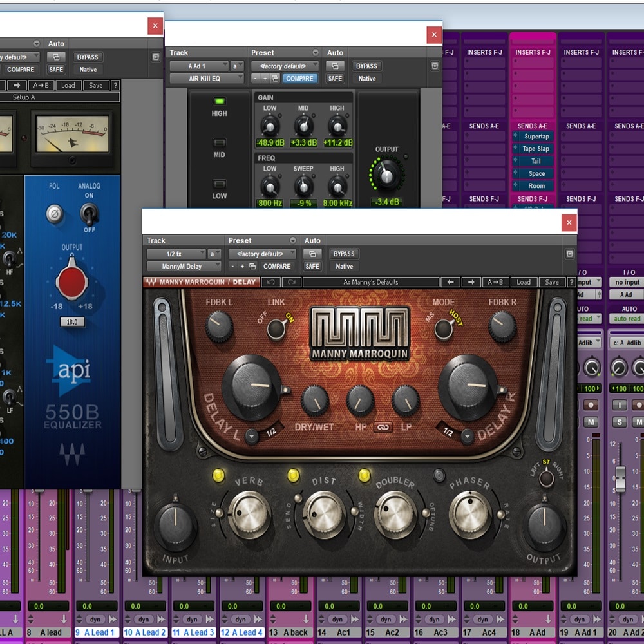Open Waves help question mark in MannyM Delay
Viewport: 644px width, 644px height.
click(x=571, y=282)
